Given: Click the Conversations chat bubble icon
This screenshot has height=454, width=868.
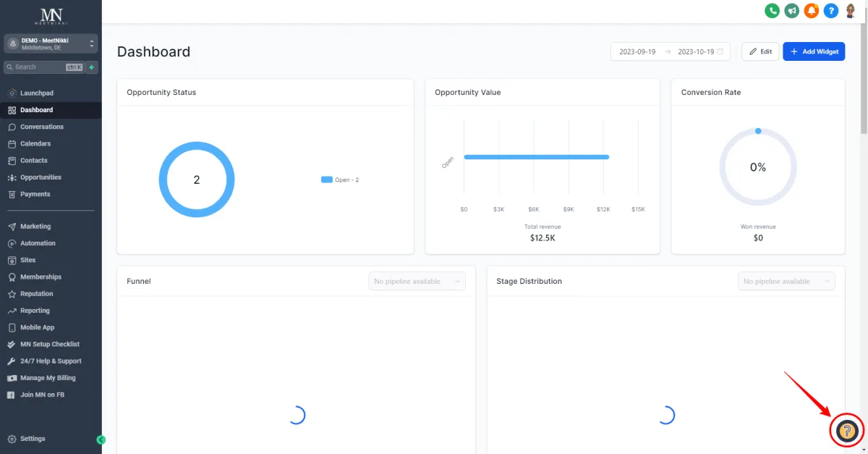Looking at the screenshot, I should coord(12,127).
